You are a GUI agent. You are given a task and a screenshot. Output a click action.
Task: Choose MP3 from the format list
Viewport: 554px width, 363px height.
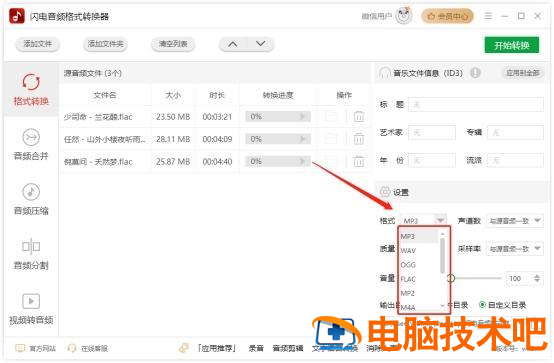[419, 236]
